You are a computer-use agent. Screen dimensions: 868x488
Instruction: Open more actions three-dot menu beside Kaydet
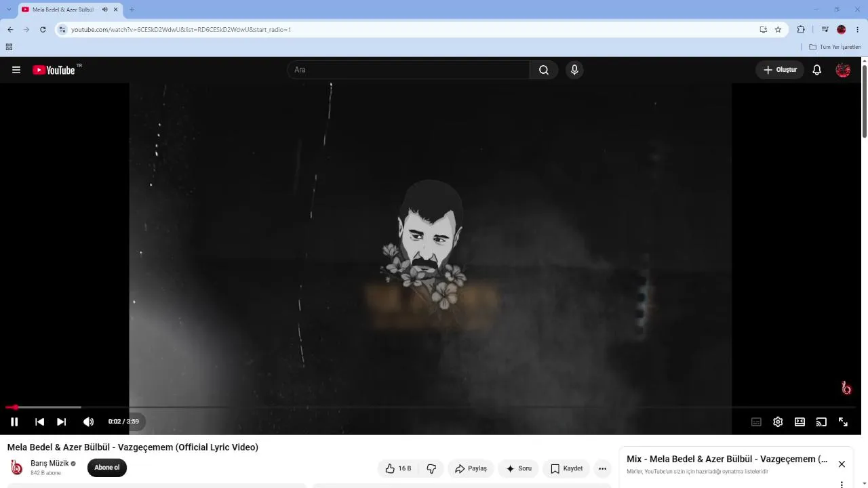coord(602,468)
